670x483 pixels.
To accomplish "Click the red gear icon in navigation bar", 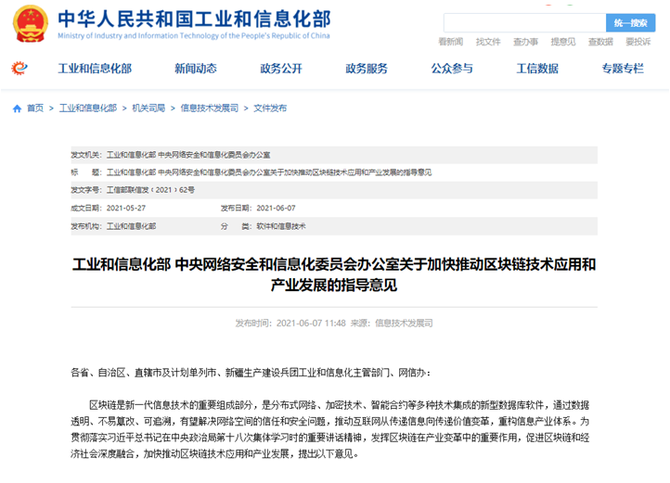I will [x=19, y=69].
